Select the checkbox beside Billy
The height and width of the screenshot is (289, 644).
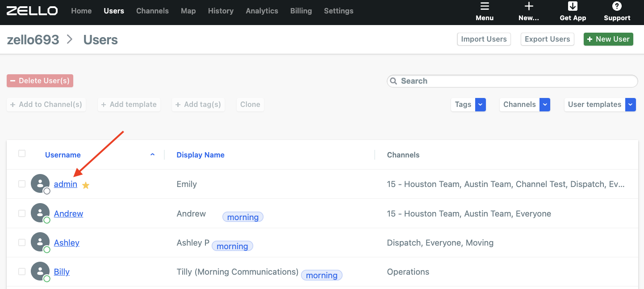click(22, 271)
